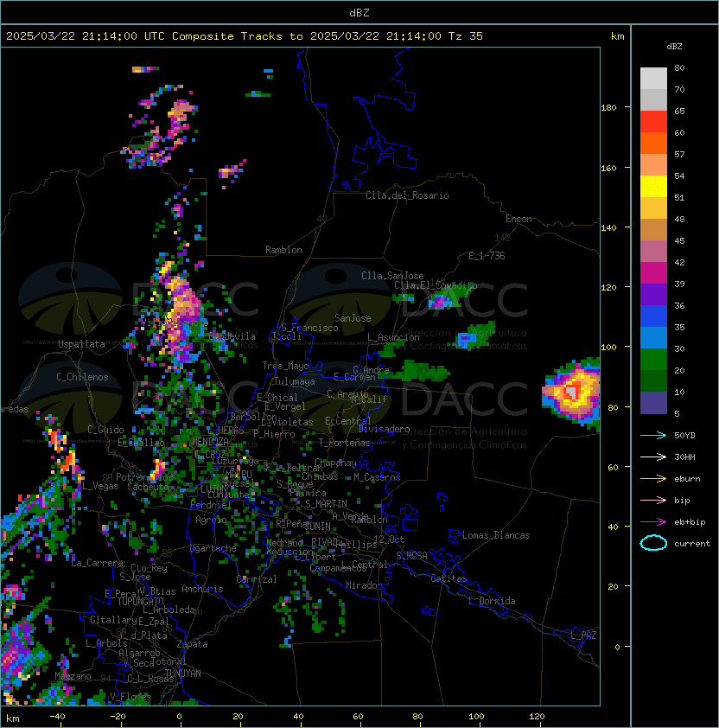Select the magenta 42-39 dBZ swatch
This screenshot has width=719, height=728.
click(x=653, y=273)
